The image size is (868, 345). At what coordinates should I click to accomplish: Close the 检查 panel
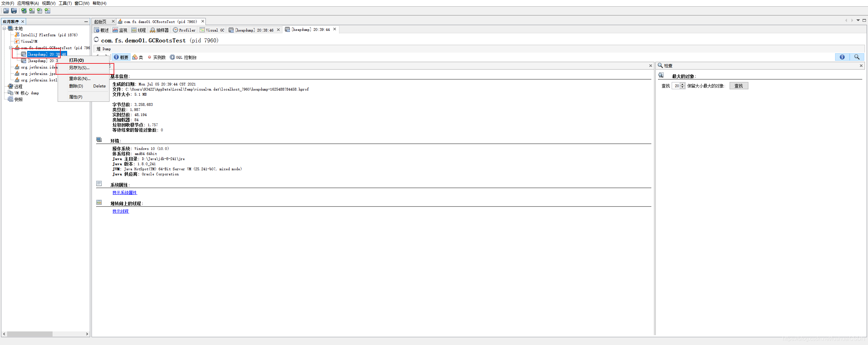(861, 66)
